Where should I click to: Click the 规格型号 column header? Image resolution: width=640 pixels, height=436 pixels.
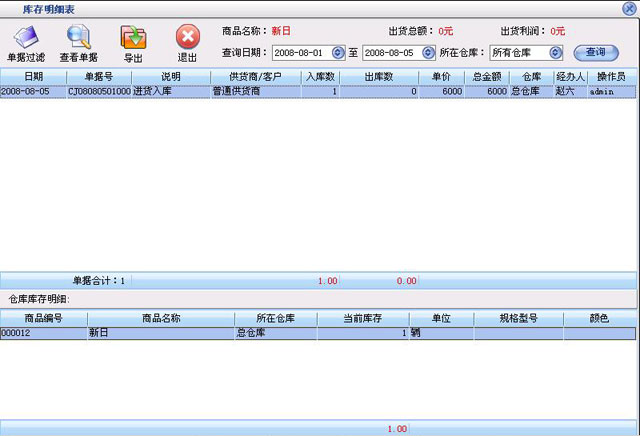click(x=518, y=318)
